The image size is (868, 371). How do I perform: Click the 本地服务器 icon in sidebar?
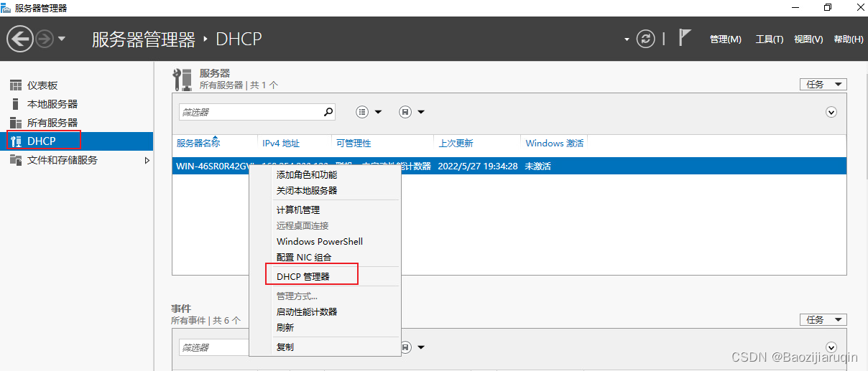[x=15, y=104]
